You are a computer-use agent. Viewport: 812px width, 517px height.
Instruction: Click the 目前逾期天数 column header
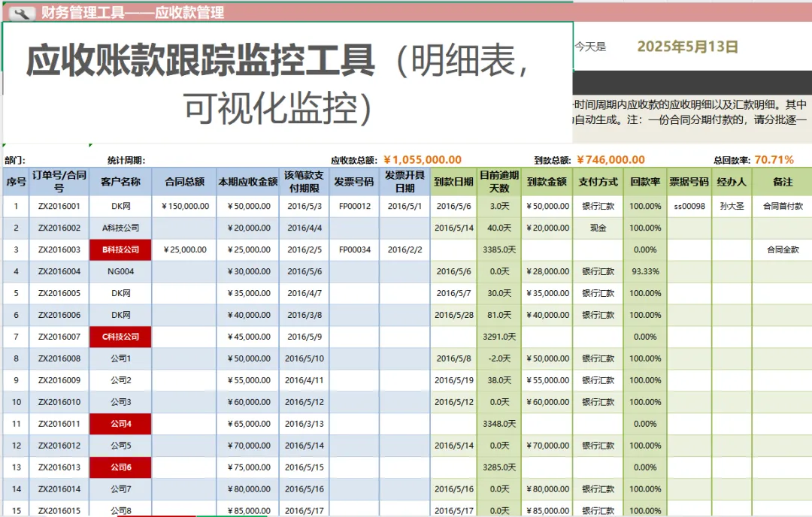click(499, 182)
